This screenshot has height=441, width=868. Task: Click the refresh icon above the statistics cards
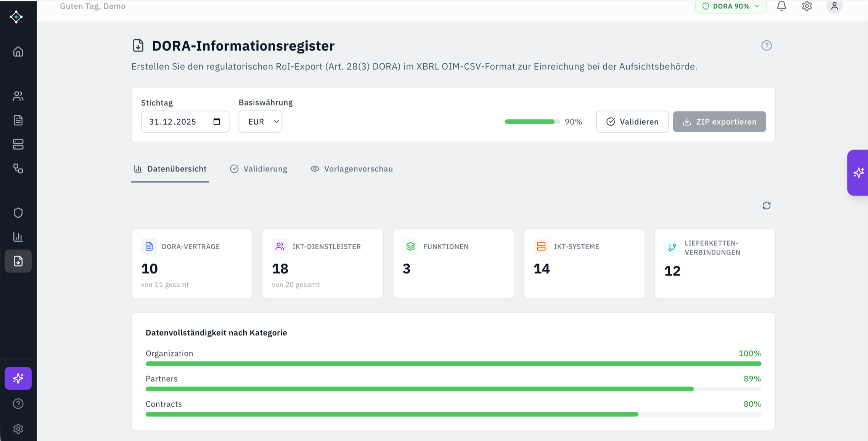(767, 205)
